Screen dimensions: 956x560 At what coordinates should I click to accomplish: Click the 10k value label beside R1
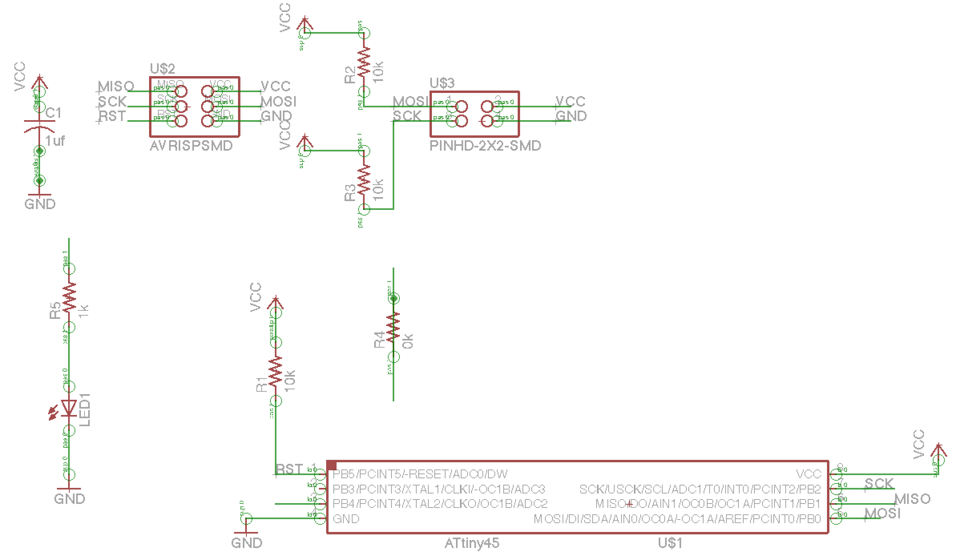(290, 381)
